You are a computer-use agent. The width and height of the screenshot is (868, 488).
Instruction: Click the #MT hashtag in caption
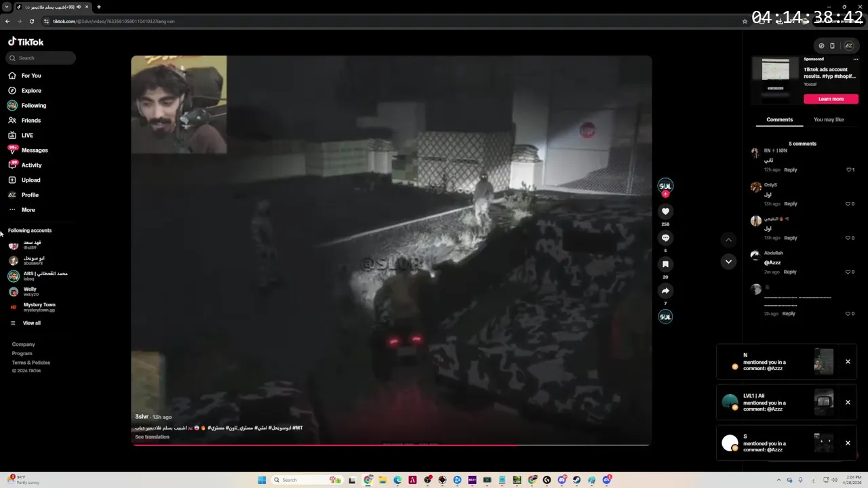298,428
